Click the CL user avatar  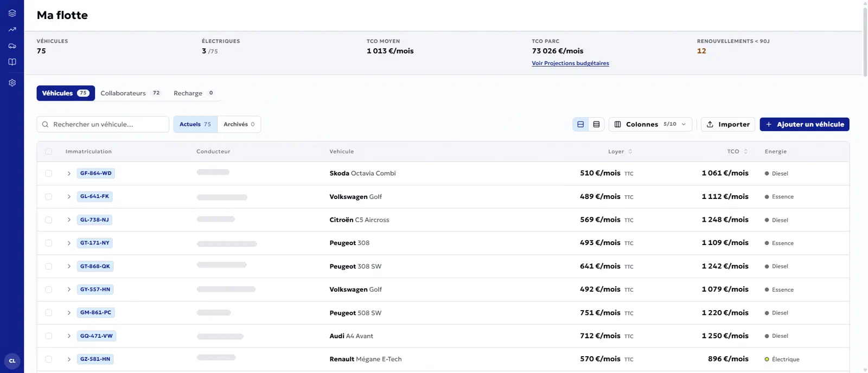(x=12, y=361)
